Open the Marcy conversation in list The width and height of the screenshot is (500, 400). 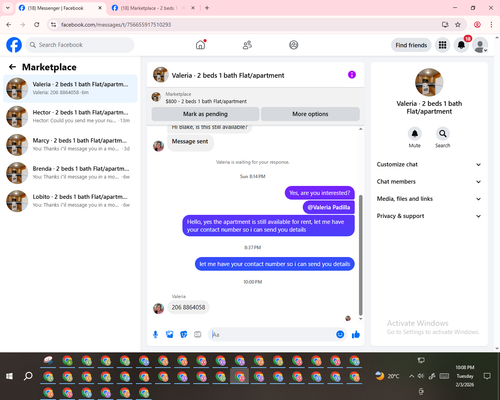point(70,145)
